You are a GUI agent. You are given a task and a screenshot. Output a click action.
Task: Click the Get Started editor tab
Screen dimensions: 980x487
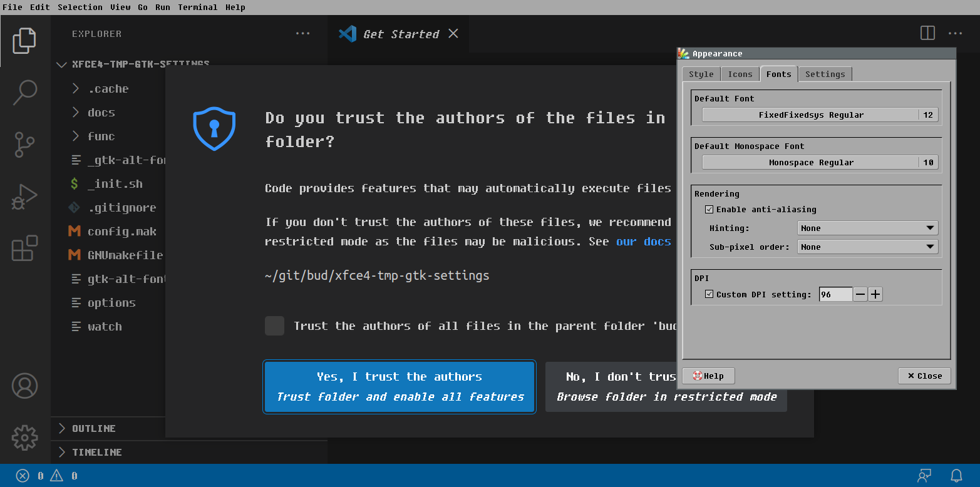coord(398,34)
